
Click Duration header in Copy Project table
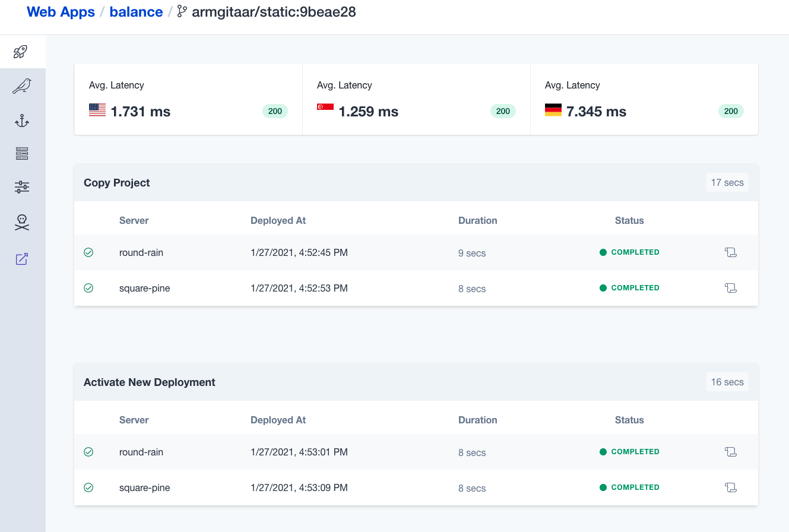[x=478, y=220]
